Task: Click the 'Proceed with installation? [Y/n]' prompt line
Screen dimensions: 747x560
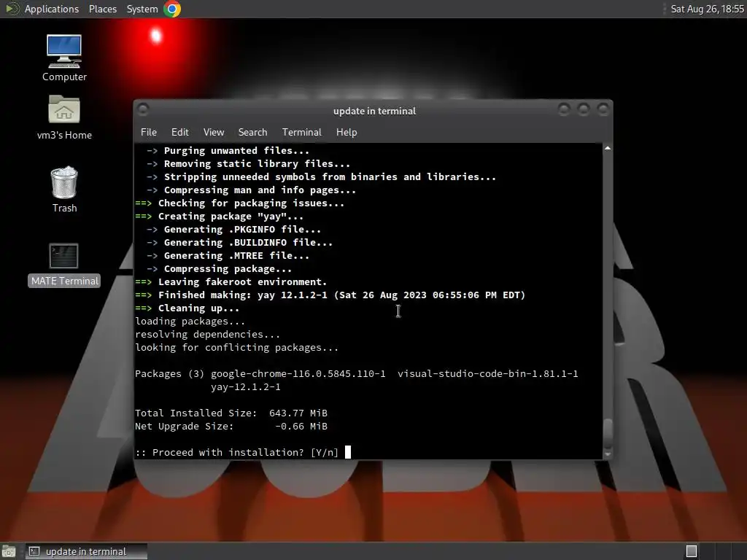Action: 237,452
